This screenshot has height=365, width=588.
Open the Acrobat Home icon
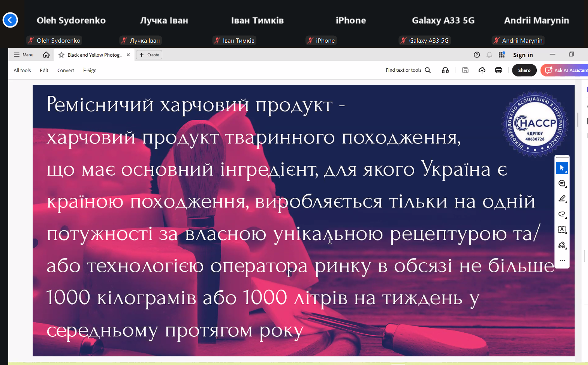point(46,55)
